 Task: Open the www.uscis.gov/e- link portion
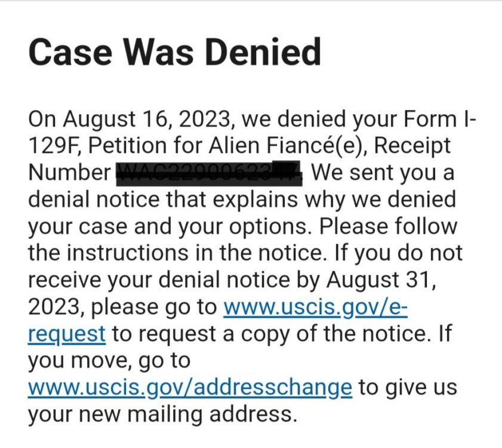(315, 307)
